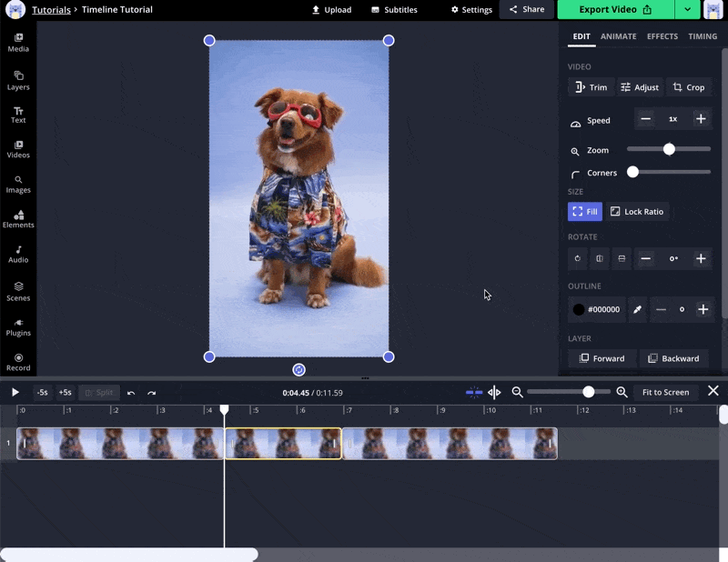Select the Text tool
Viewport: 728px width, 562px height.
click(18, 115)
